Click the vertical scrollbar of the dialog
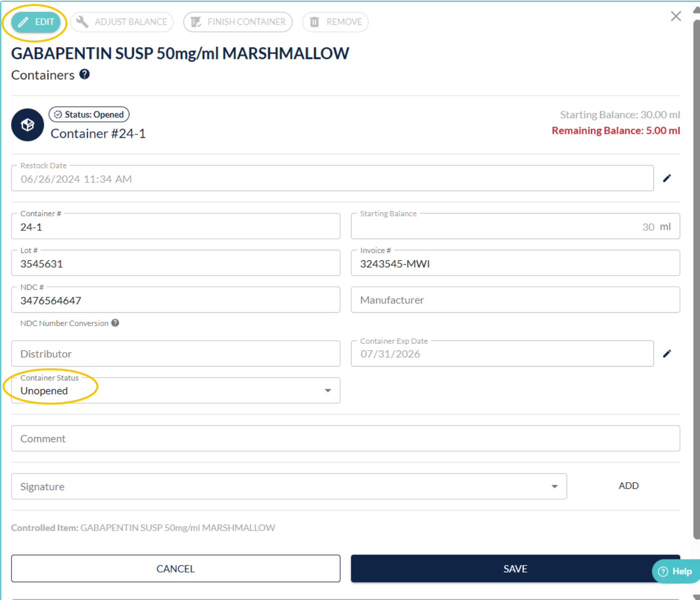 coord(697,280)
